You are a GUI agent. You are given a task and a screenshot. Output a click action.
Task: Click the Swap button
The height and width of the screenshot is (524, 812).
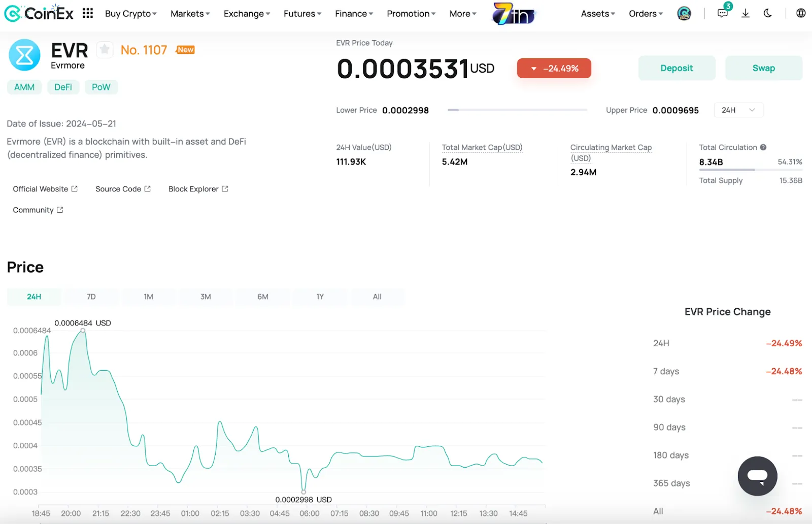click(x=763, y=68)
